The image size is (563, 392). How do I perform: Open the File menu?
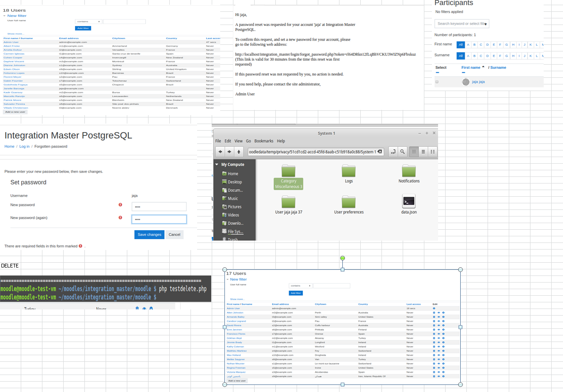(218, 141)
